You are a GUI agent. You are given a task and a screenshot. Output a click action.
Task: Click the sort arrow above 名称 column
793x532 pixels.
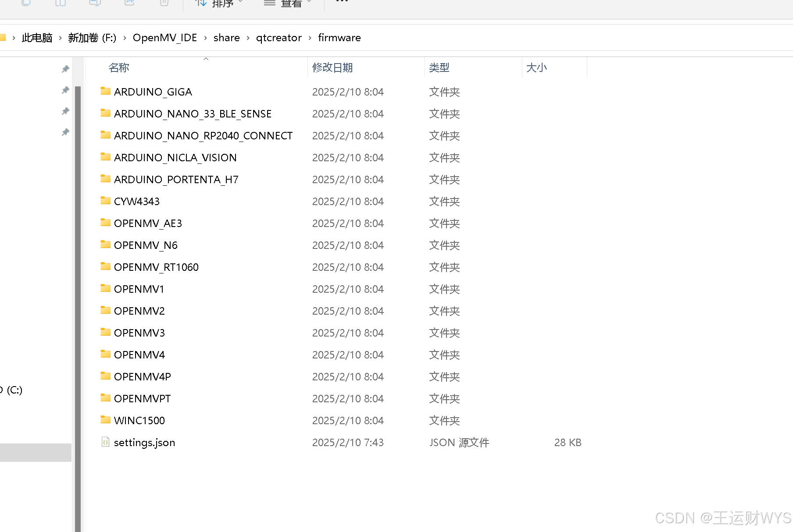coord(206,59)
